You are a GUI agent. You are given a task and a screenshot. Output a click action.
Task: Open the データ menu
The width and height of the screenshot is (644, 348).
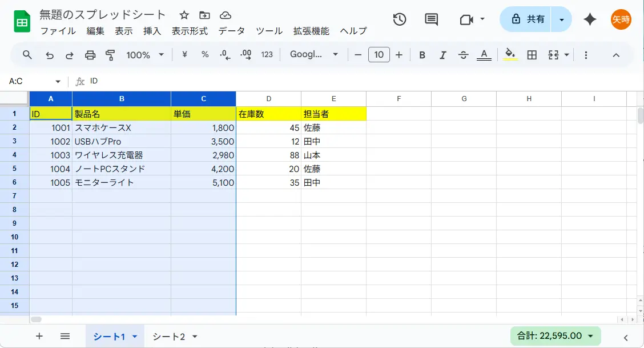pyautogui.click(x=231, y=31)
